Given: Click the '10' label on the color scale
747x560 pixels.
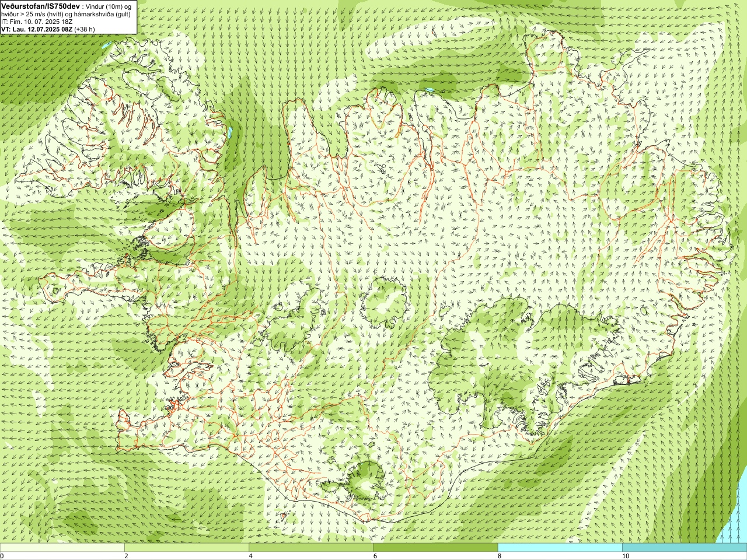Looking at the screenshot, I should point(626,556).
